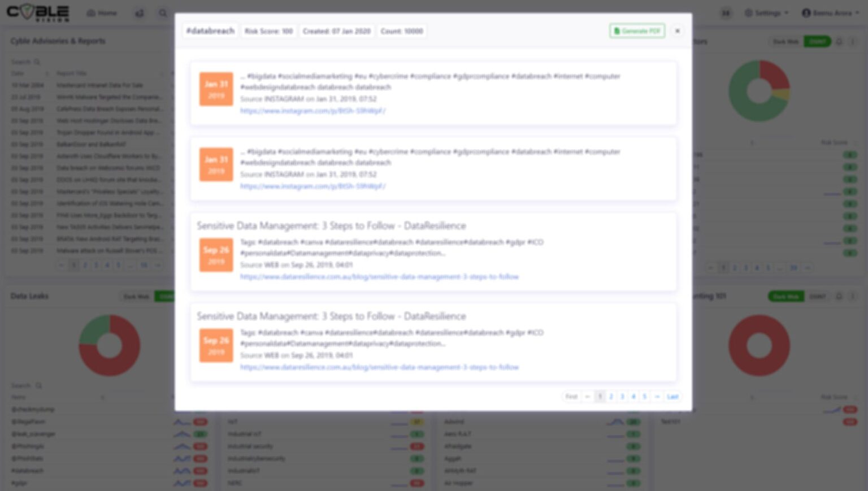This screenshot has height=491, width=868.
Task: Click the Generate PDF button
Action: [637, 31]
